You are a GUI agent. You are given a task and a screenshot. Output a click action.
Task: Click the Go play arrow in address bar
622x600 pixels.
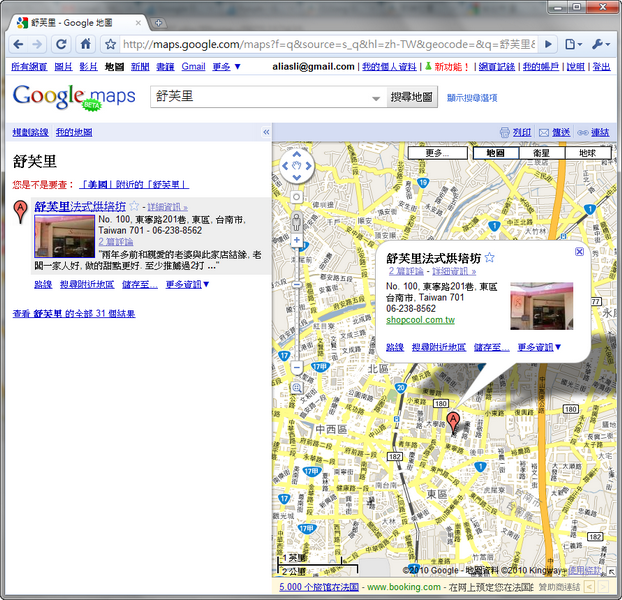[x=549, y=44]
